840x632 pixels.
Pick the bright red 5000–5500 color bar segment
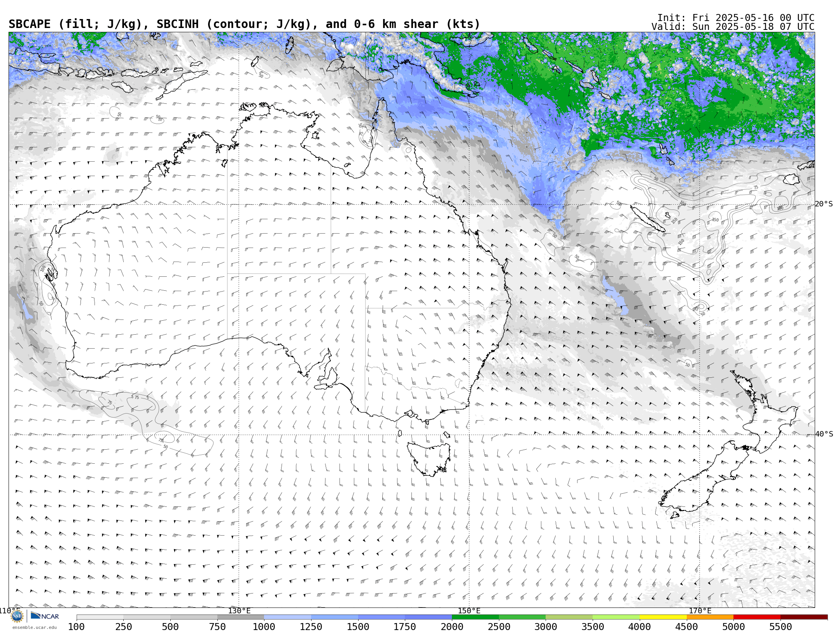tap(757, 617)
